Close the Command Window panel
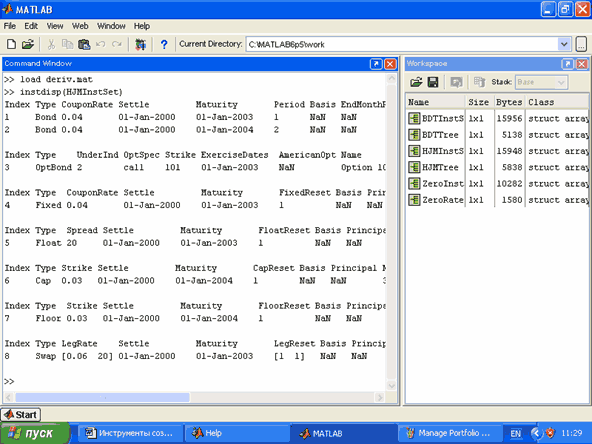This screenshot has width=592, height=444. 390,64
